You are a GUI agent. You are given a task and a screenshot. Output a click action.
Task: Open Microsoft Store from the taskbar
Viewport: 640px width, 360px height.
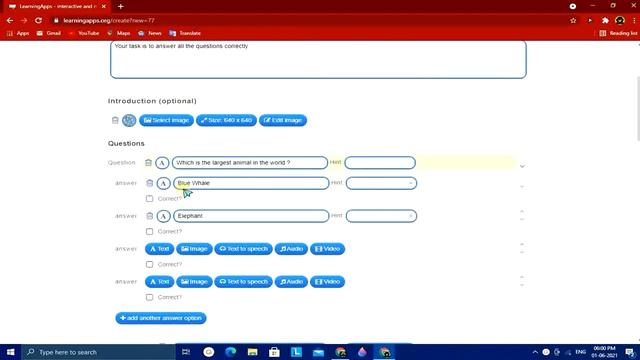[274, 352]
